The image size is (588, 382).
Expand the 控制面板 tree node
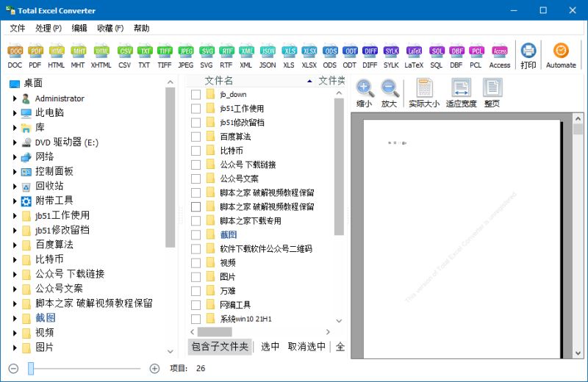(x=15, y=172)
